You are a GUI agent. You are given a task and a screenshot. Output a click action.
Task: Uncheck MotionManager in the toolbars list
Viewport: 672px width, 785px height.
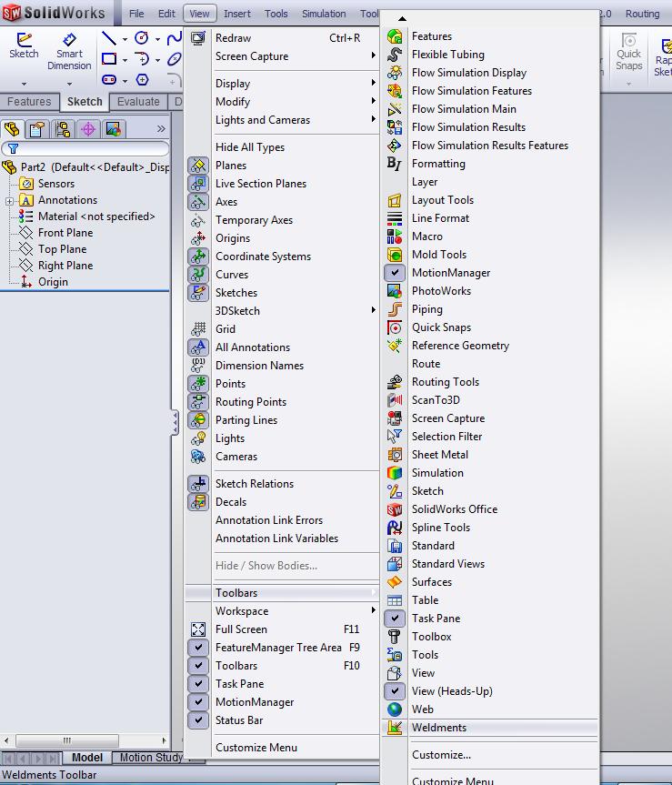click(x=395, y=273)
